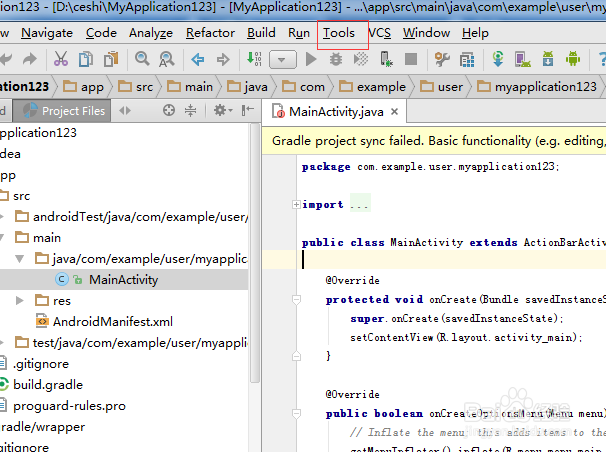Open project panel gear settings dropdown

[223, 110]
